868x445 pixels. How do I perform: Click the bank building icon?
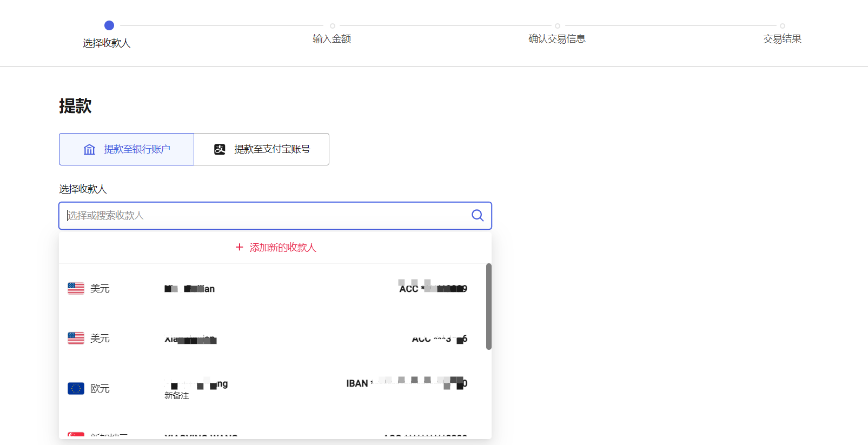pyautogui.click(x=89, y=149)
